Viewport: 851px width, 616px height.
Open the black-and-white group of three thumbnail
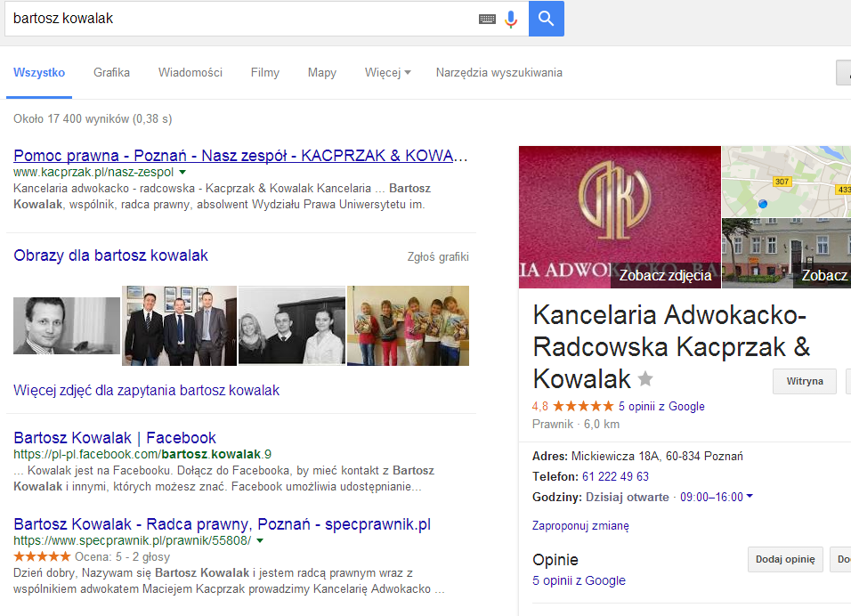tap(292, 326)
